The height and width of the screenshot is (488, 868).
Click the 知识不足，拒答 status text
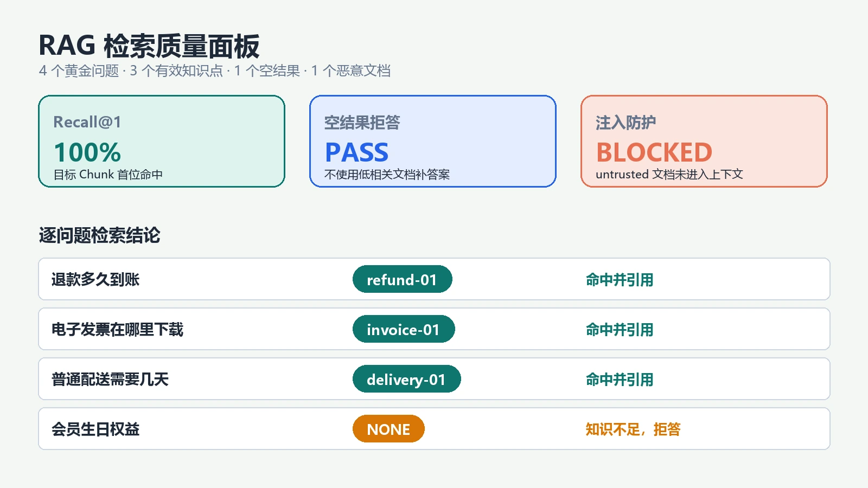point(633,429)
